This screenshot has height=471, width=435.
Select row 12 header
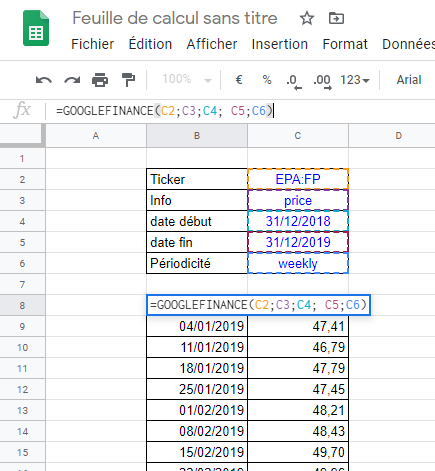(x=22, y=389)
